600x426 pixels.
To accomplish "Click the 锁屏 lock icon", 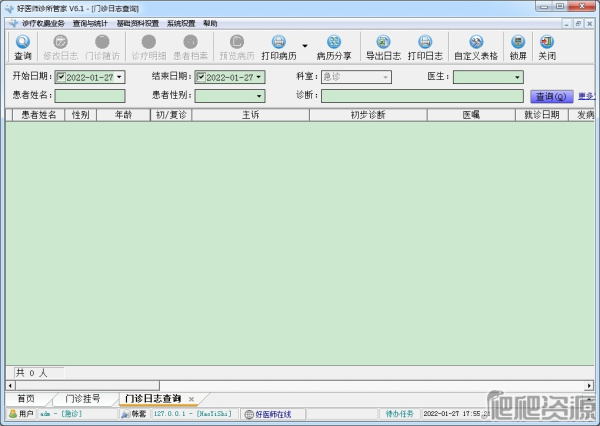I will click(517, 47).
